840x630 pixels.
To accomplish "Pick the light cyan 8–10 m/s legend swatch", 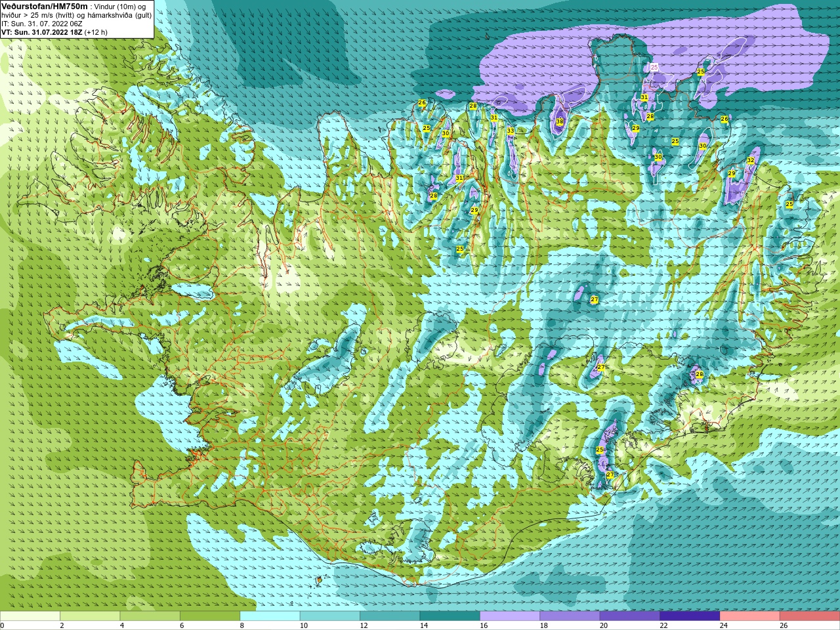I will [x=270, y=616].
